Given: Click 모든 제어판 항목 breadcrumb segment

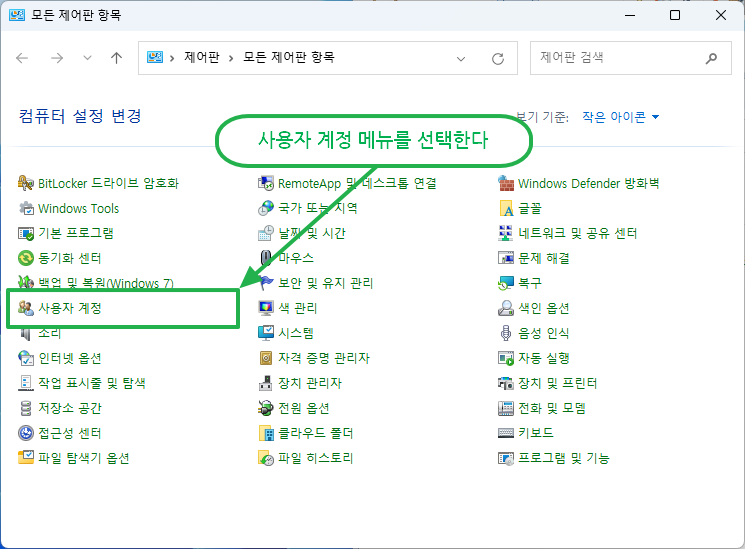Looking at the screenshot, I should (289, 58).
